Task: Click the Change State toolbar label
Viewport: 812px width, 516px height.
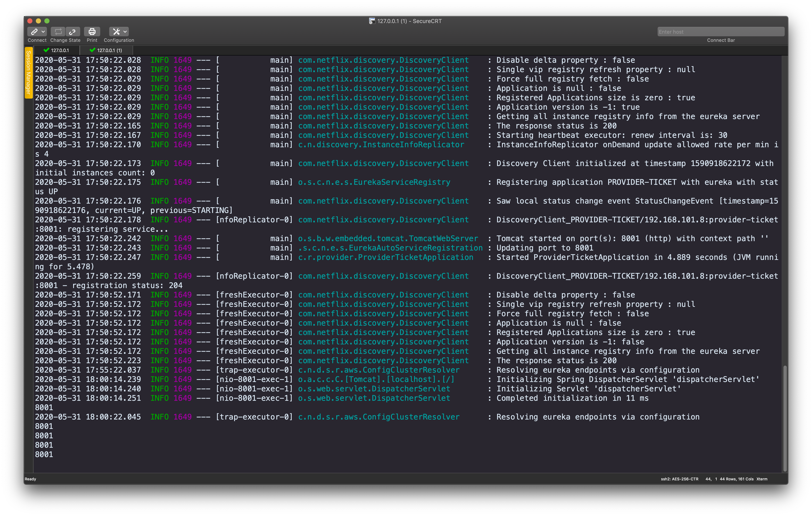Action: click(x=65, y=40)
